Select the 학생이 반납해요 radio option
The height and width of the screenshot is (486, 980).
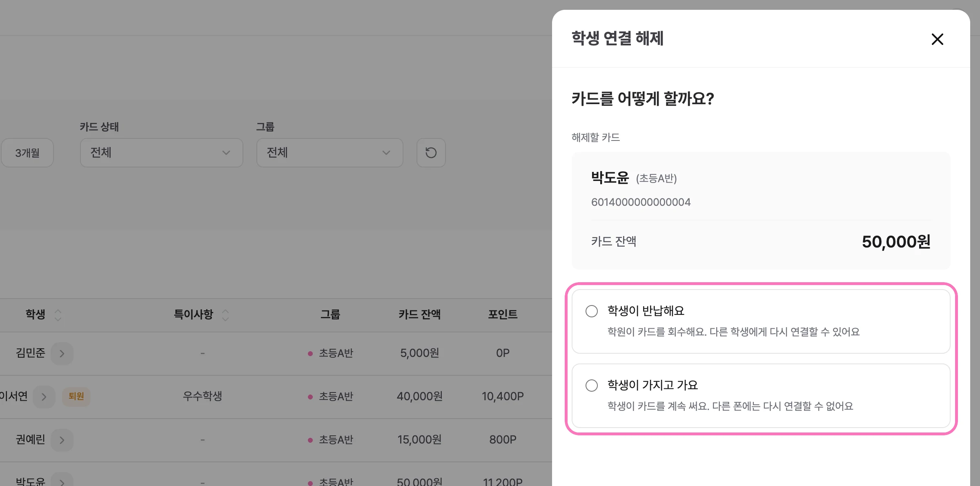[x=592, y=311]
